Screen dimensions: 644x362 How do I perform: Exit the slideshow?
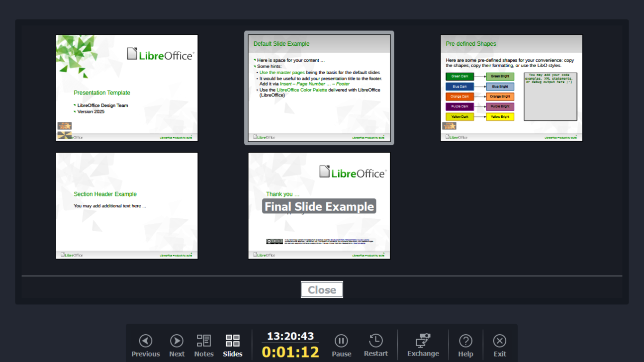(499, 346)
